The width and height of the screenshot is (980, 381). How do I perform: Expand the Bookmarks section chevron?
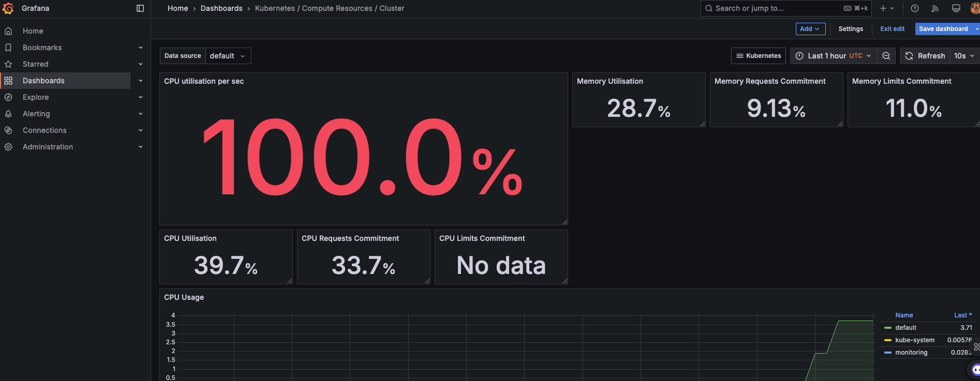pyautogui.click(x=141, y=48)
